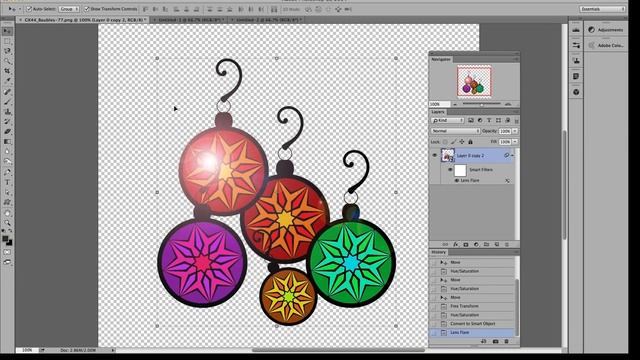Select the Brush tool

tap(7, 101)
